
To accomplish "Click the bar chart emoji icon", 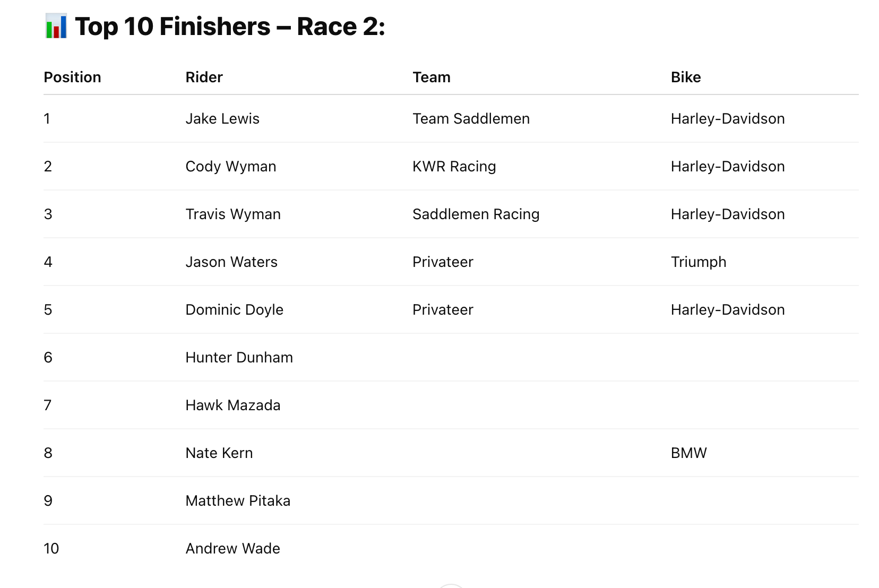I will (56, 27).
